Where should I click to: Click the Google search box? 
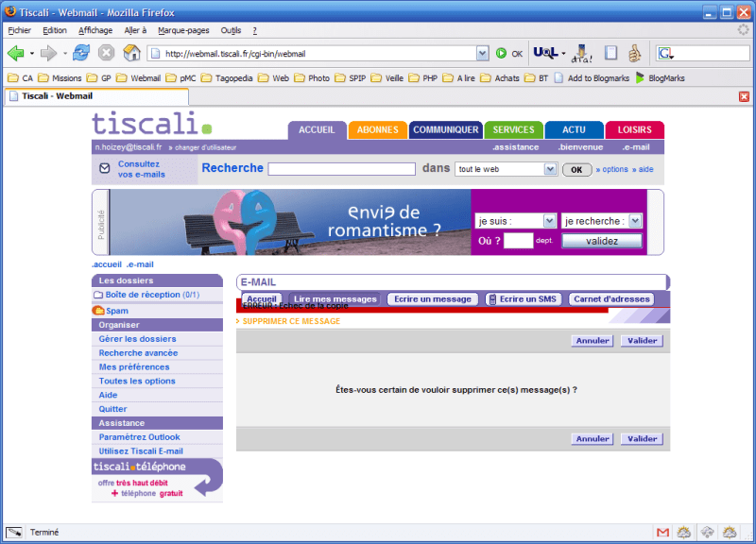tap(712, 54)
